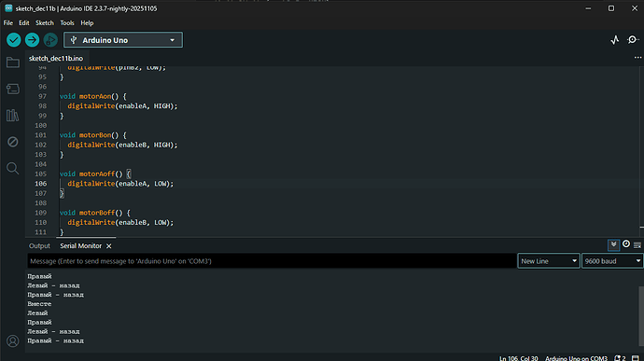The height and width of the screenshot is (361, 644).
Task: Click line number 97 in the gutter
Action: [x=42, y=96]
